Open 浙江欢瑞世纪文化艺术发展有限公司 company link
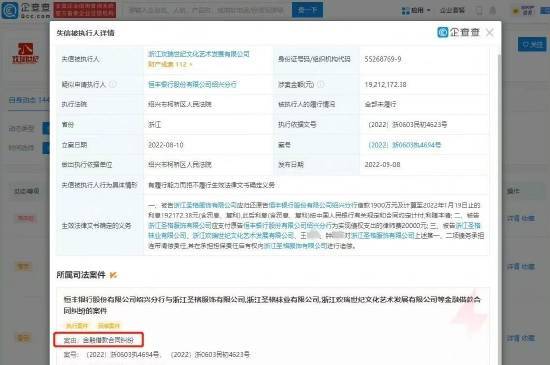 click(x=199, y=54)
